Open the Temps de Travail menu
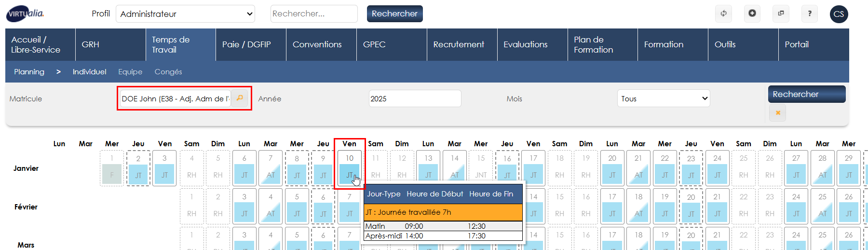The height and width of the screenshot is (250, 868). (180, 44)
